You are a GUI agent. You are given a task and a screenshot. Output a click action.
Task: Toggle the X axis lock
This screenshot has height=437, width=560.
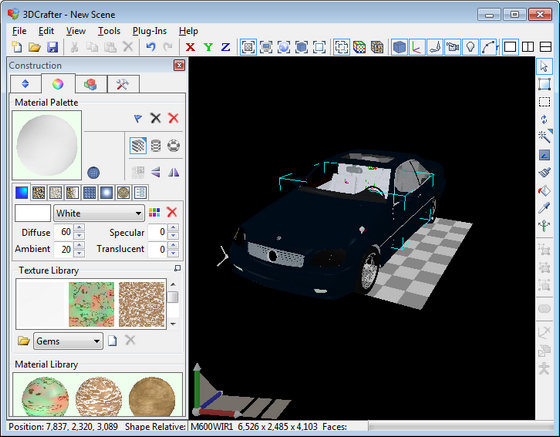tap(190, 47)
